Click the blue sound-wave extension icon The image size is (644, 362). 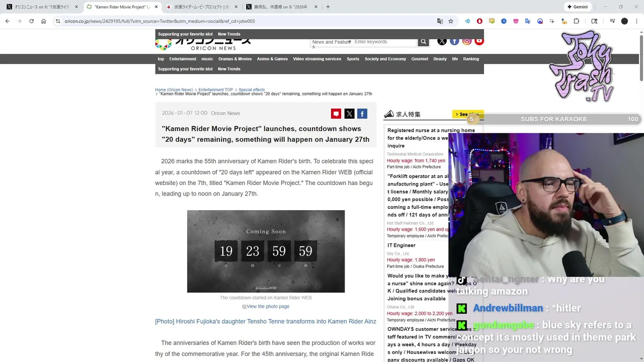pyautogui.click(x=467, y=21)
